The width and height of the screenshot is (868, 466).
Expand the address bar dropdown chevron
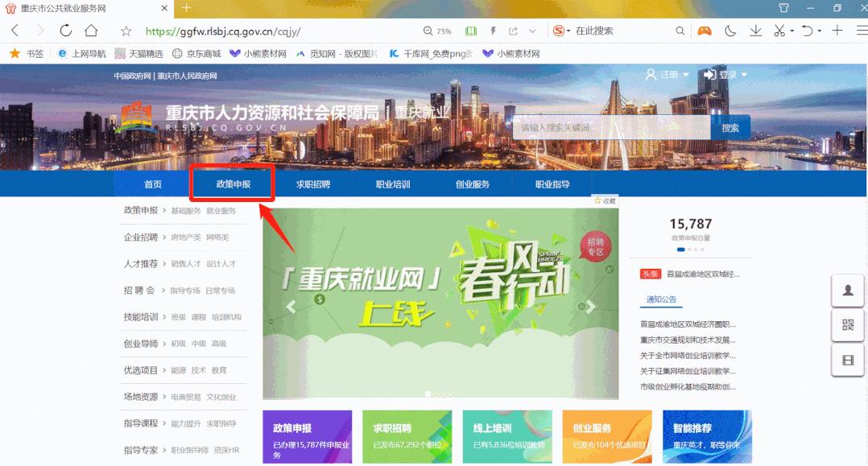(x=532, y=31)
